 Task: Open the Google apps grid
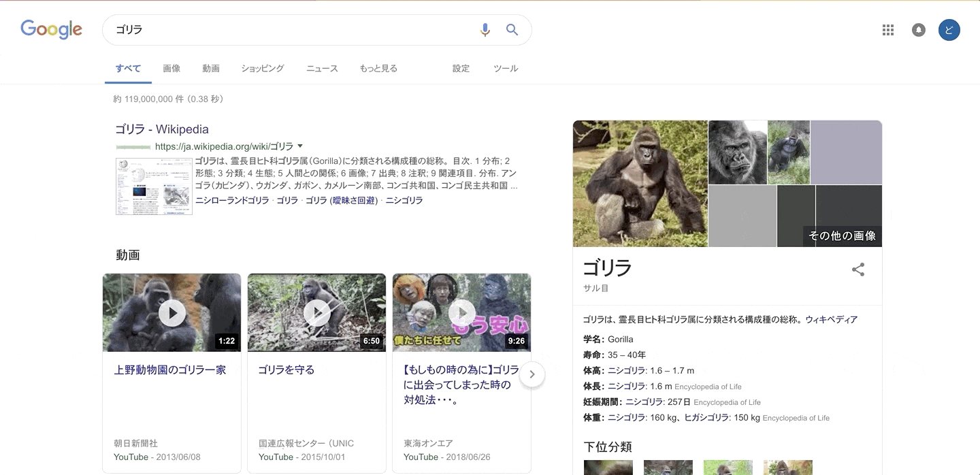[x=887, y=30]
